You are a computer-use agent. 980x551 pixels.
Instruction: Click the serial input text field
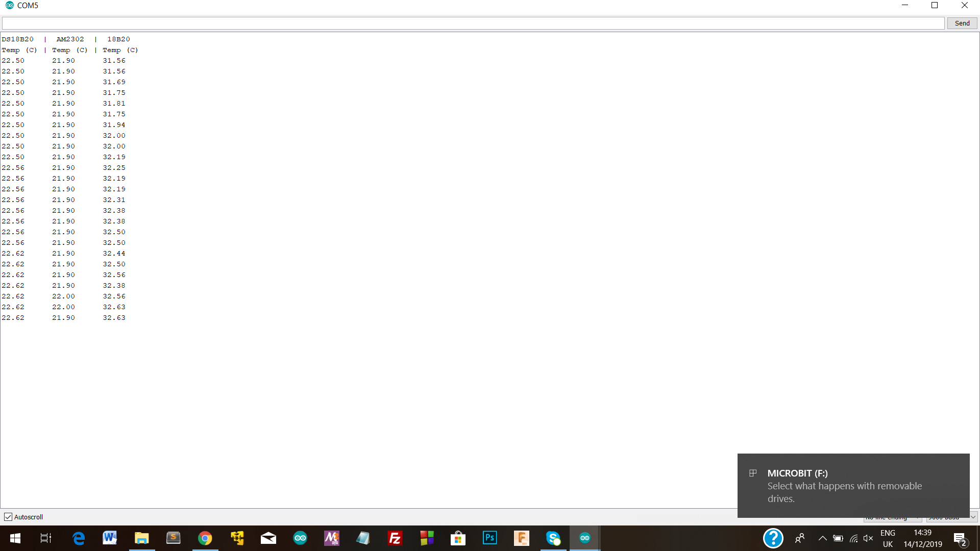tap(473, 23)
